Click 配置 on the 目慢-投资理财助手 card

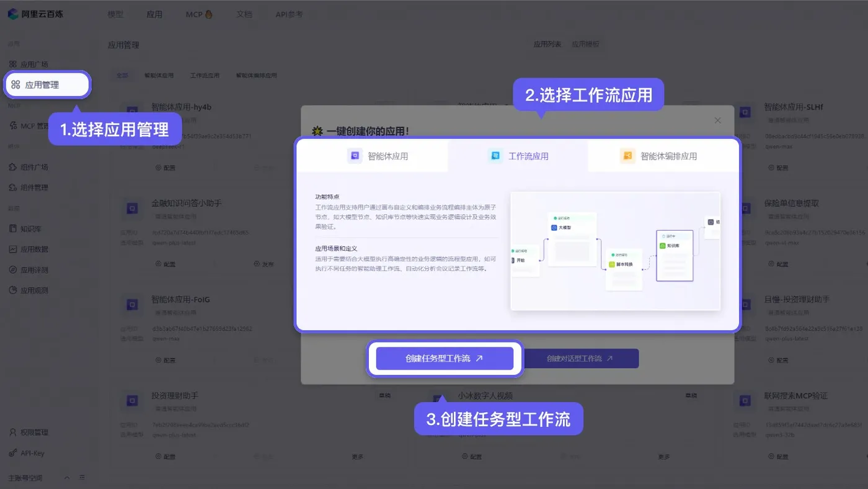[778, 360]
